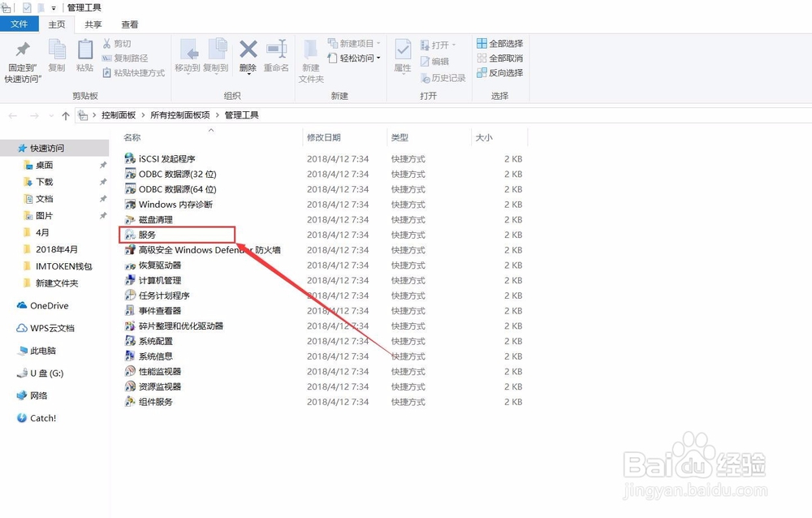Pin folder using 固定到快速访问
The width and height of the screenshot is (812, 518).
click(22, 55)
